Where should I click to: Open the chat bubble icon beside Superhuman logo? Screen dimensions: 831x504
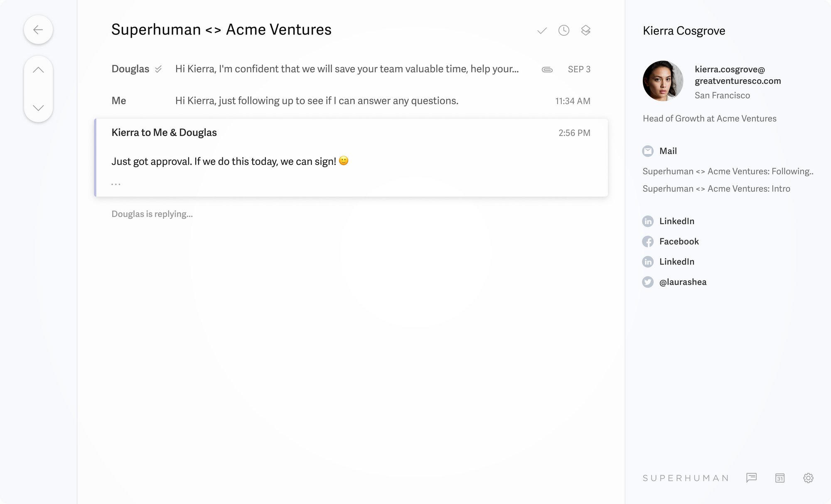click(x=751, y=478)
